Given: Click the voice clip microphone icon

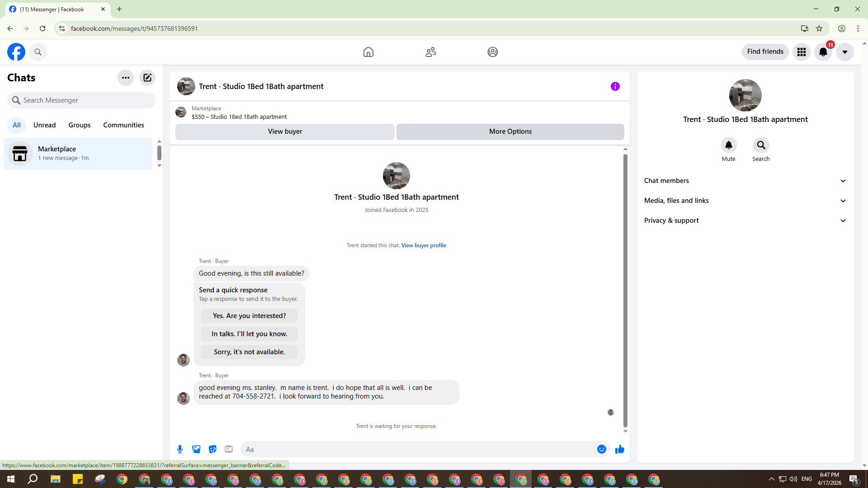Looking at the screenshot, I should click(x=180, y=449).
